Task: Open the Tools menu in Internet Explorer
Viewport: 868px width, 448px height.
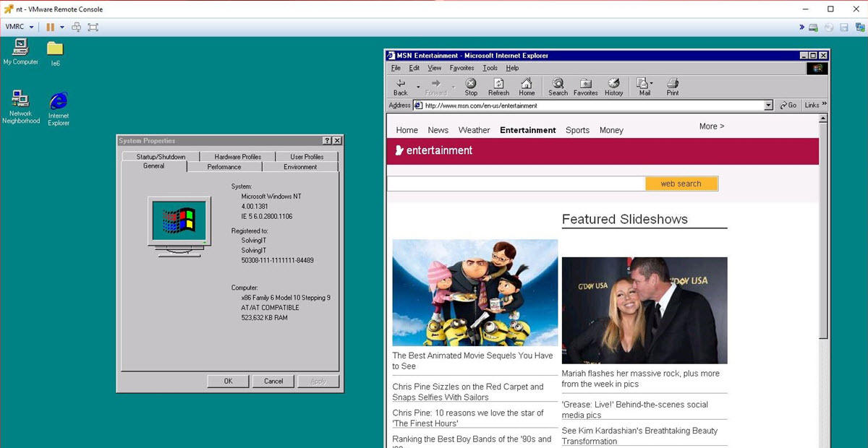Action: coord(490,68)
